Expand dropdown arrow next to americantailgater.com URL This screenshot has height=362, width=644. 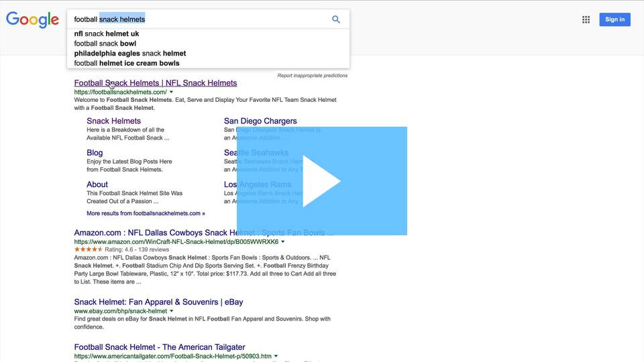point(276,356)
